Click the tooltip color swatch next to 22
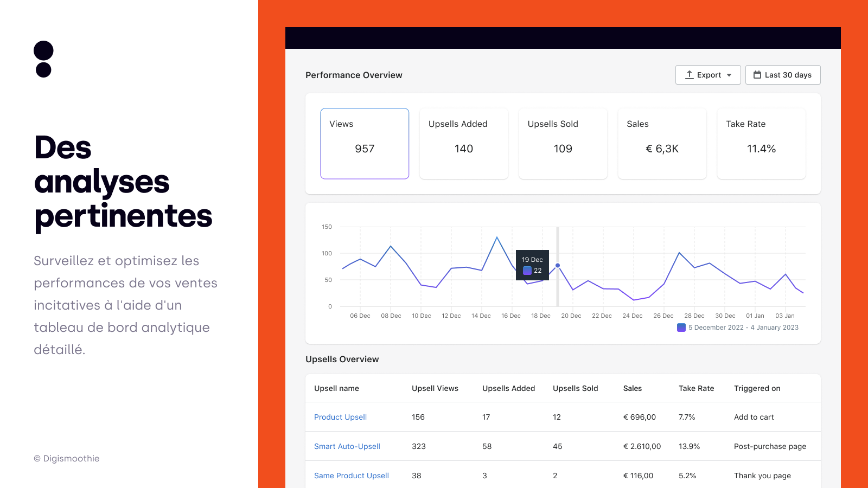The width and height of the screenshot is (868, 488). coord(527,271)
